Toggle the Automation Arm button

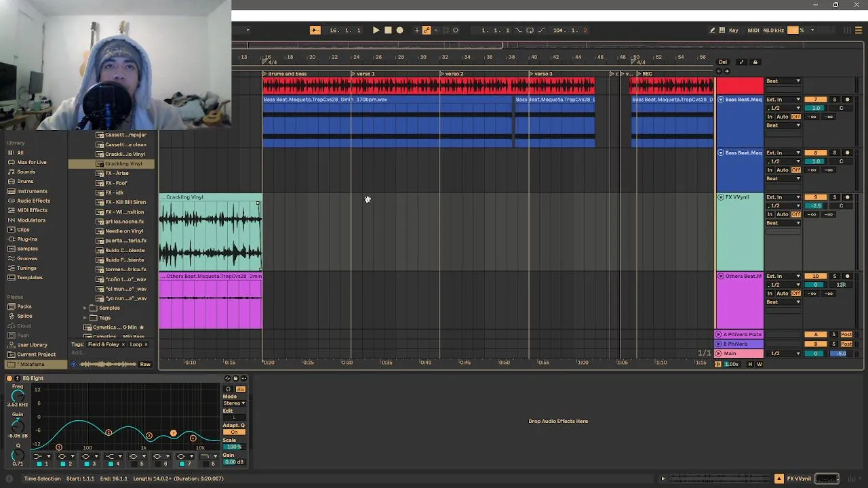(427, 30)
